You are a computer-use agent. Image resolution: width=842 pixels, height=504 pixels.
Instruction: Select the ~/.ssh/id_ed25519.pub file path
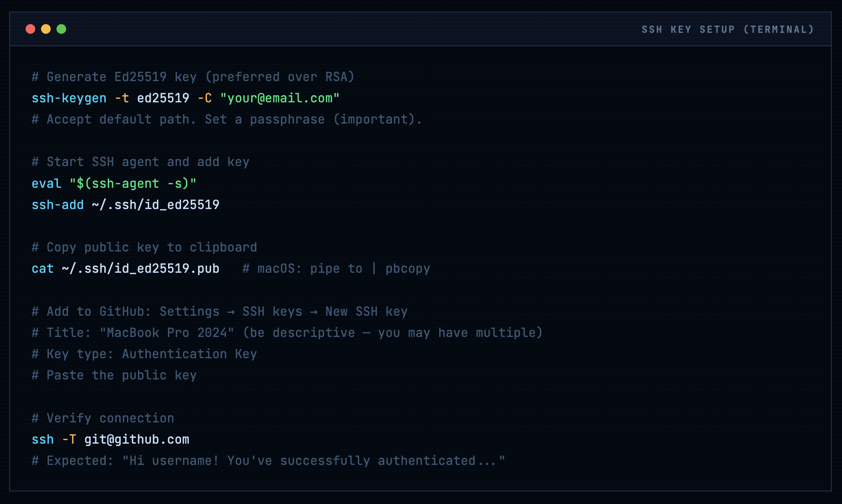point(140,269)
